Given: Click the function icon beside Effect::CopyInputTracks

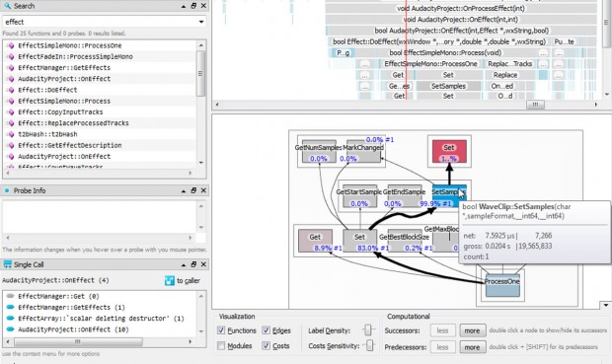Looking at the screenshot, I should coord(11,112).
